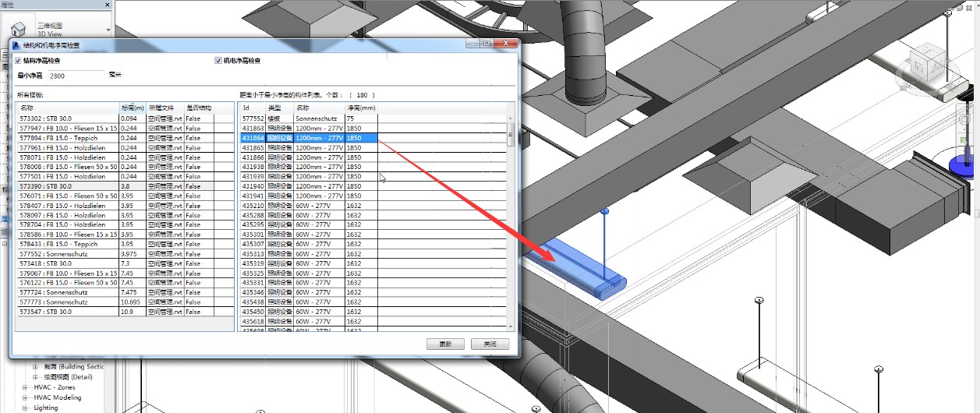Click the 更新 button

pyautogui.click(x=445, y=344)
